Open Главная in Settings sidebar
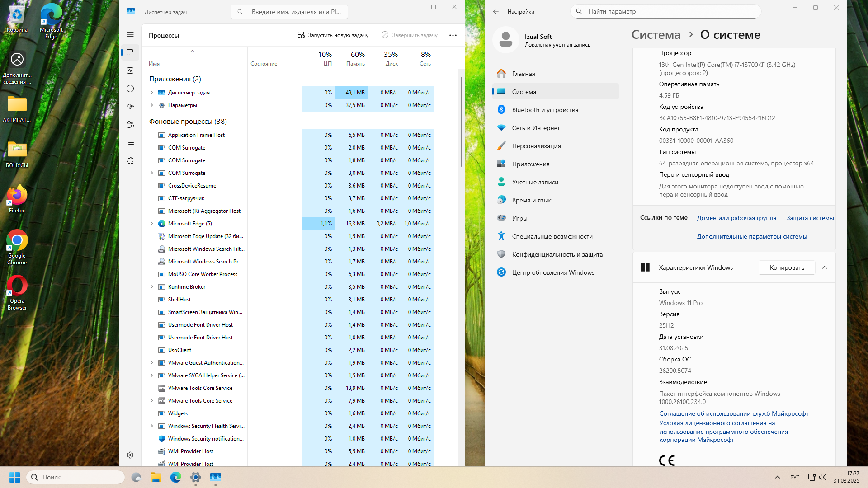This screenshot has width=868, height=488. click(x=556, y=74)
